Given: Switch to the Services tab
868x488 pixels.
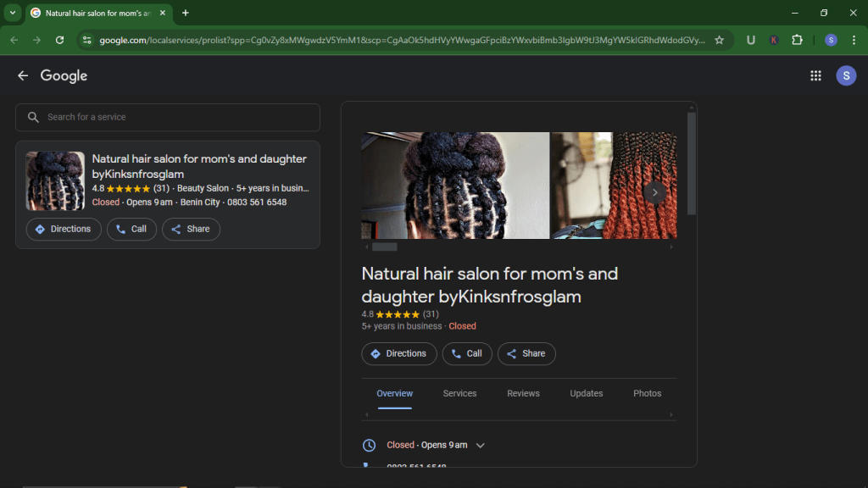Looking at the screenshot, I should point(459,394).
